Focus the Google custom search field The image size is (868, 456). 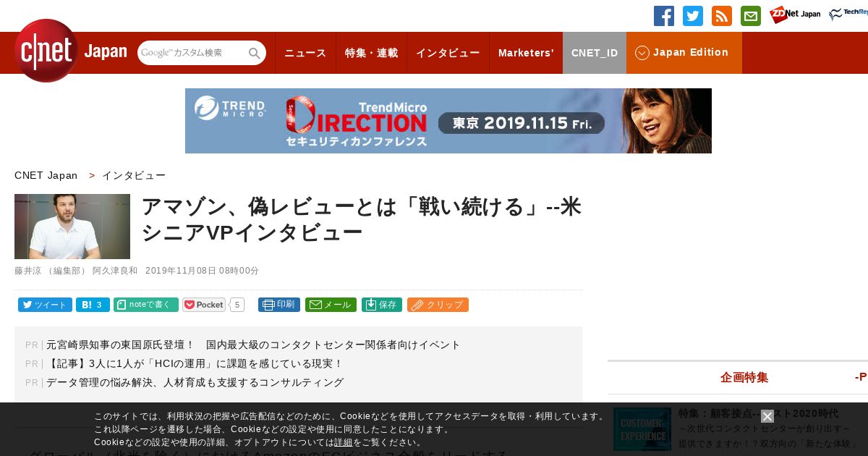click(192, 53)
